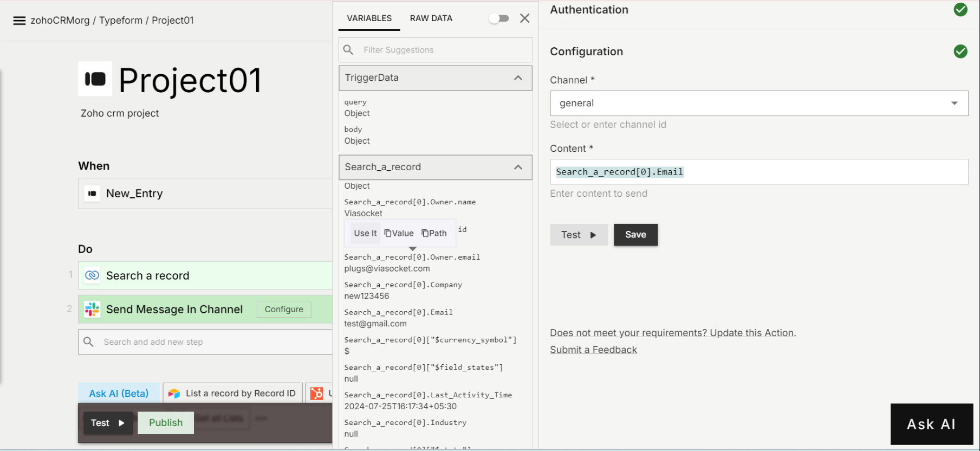Viewport: 980px width, 451px height.
Task: Collapse the Search_a_record section
Action: [x=518, y=167]
